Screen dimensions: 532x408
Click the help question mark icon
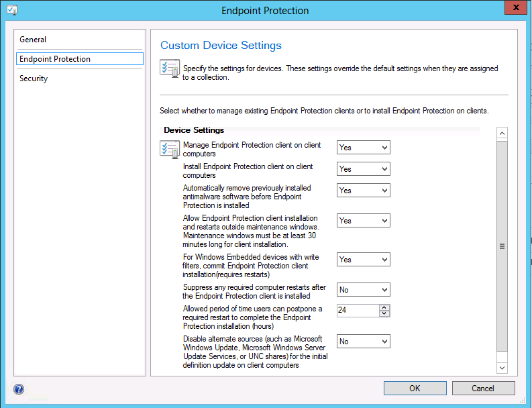click(19, 389)
